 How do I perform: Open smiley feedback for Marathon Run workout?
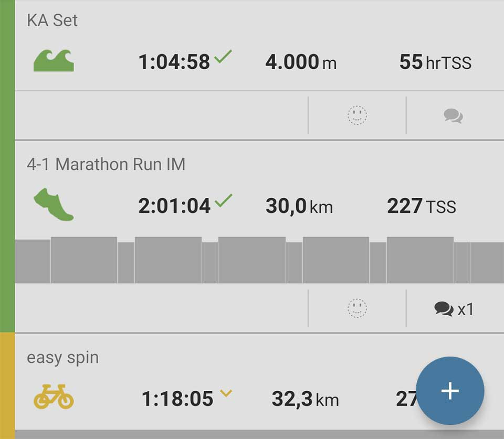click(357, 308)
